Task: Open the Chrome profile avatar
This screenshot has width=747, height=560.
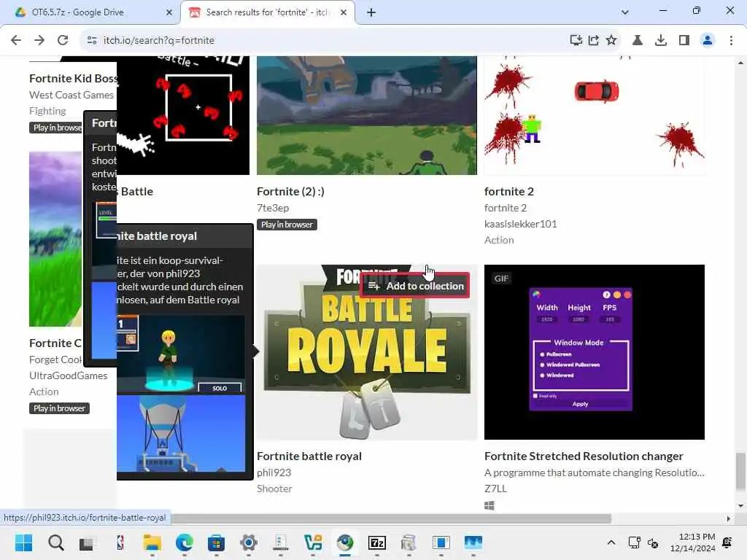Action: tap(708, 41)
